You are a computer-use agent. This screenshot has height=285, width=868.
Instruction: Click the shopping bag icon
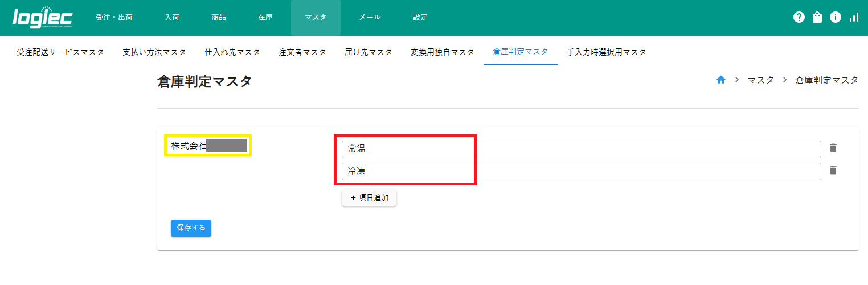tap(817, 18)
